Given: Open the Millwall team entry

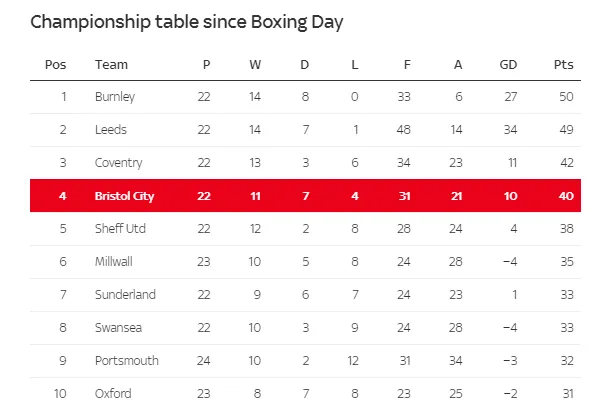Looking at the screenshot, I should [x=114, y=262].
